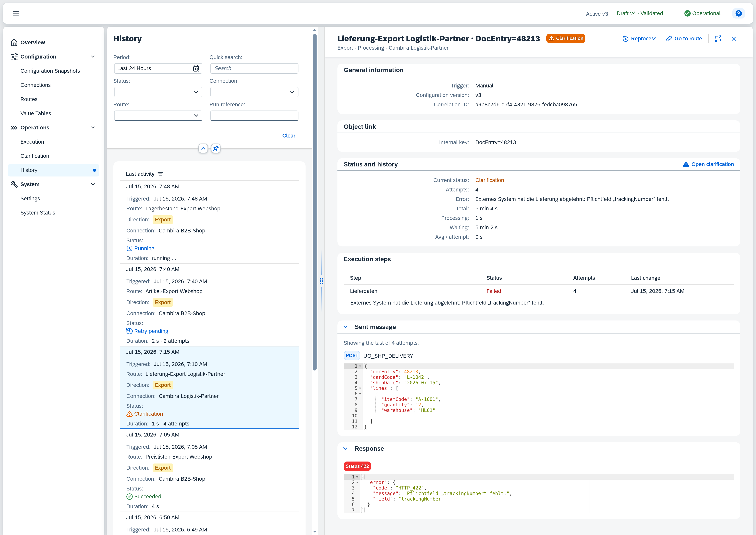This screenshot has height=535, width=756.
Task: Fold JSON line 1 in Sent message
Action: pyautogui.click(x=360, y=366)
